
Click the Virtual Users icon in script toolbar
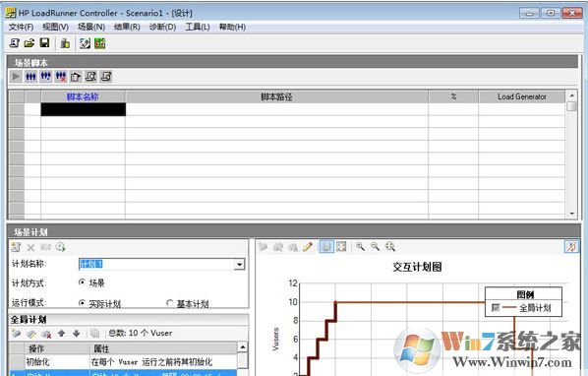(30, 77)
